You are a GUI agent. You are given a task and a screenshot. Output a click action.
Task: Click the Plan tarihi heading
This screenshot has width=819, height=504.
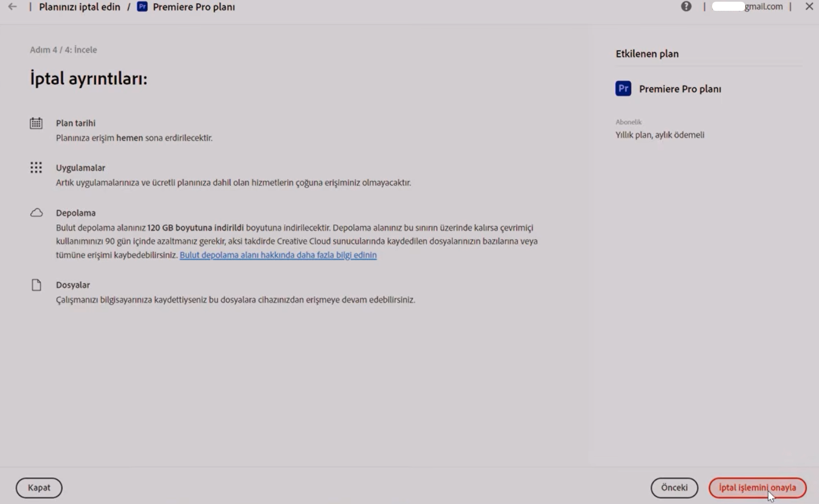76,123
